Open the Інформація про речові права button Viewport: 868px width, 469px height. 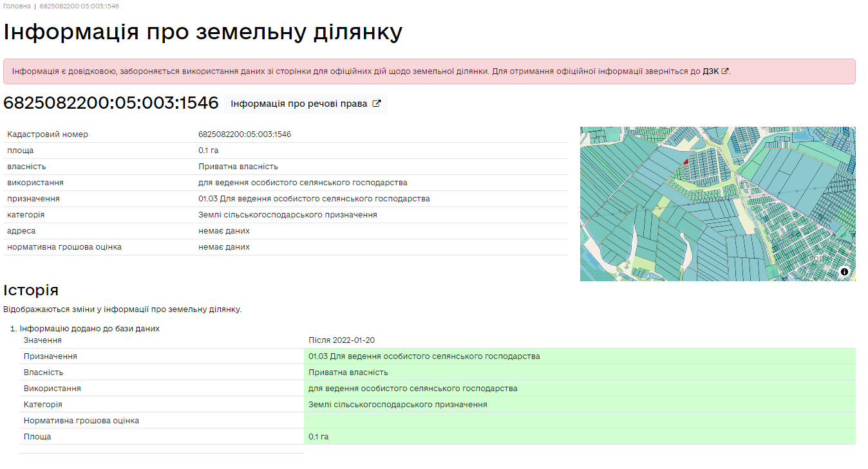coord(299,104)
